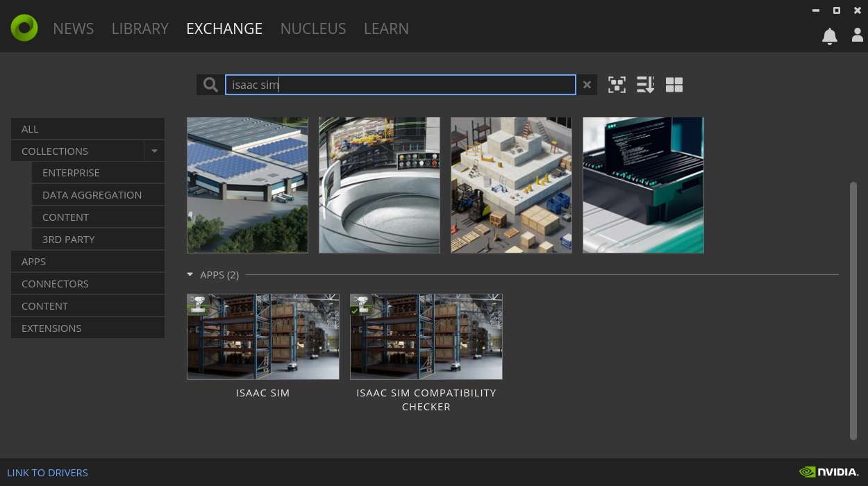Open the solar-panel warehouse featured thumbnail
The image size is (868, 486).
247,185
